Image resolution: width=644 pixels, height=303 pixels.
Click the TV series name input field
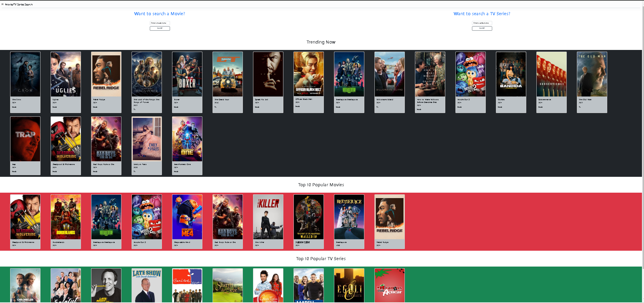[482, 23]
